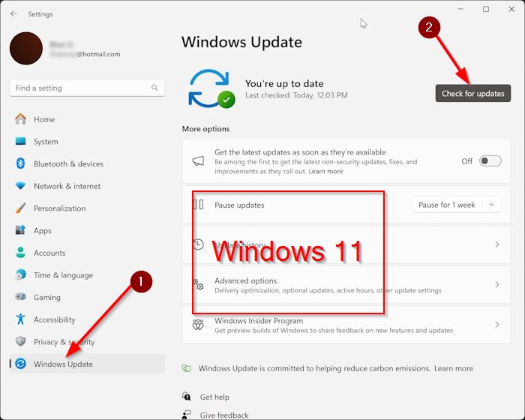This screenshot has width=525, height=420.
Task: Open Advanced options row
Action: point(346,285)
